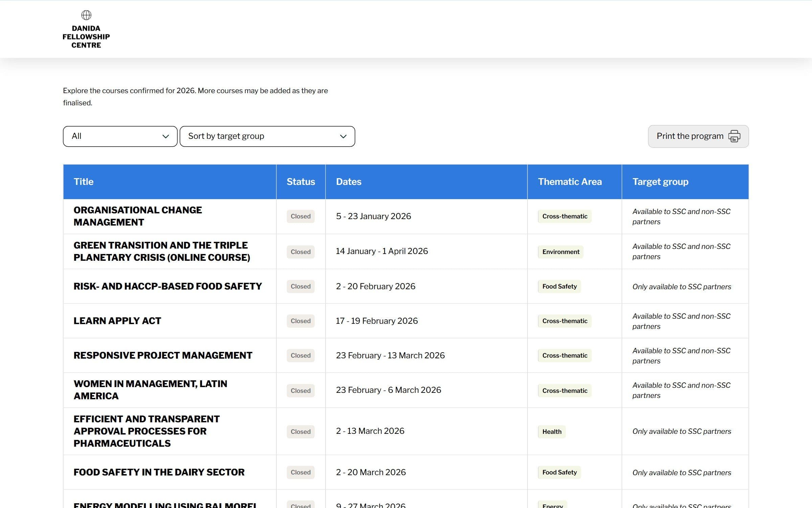The width and height of the screenshot is (812, 508).
Task: Click the '2 - 13 March 2026' date
Action: (x=370, y=431)
